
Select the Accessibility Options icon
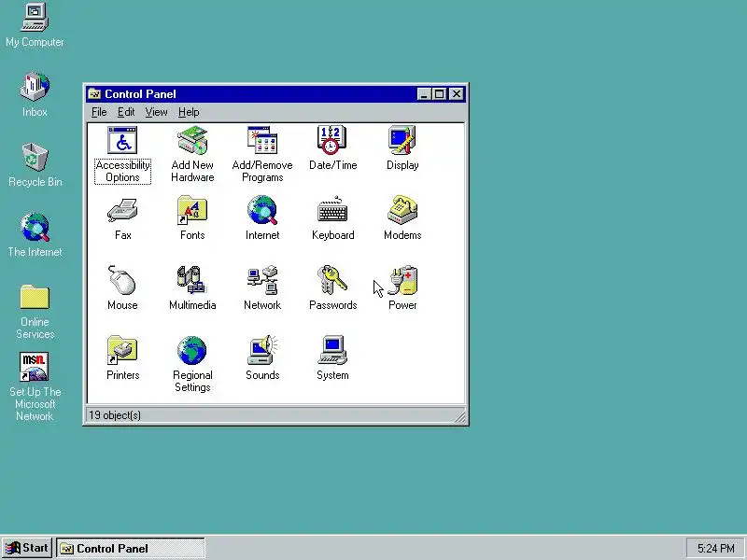[x=122, y=140]
